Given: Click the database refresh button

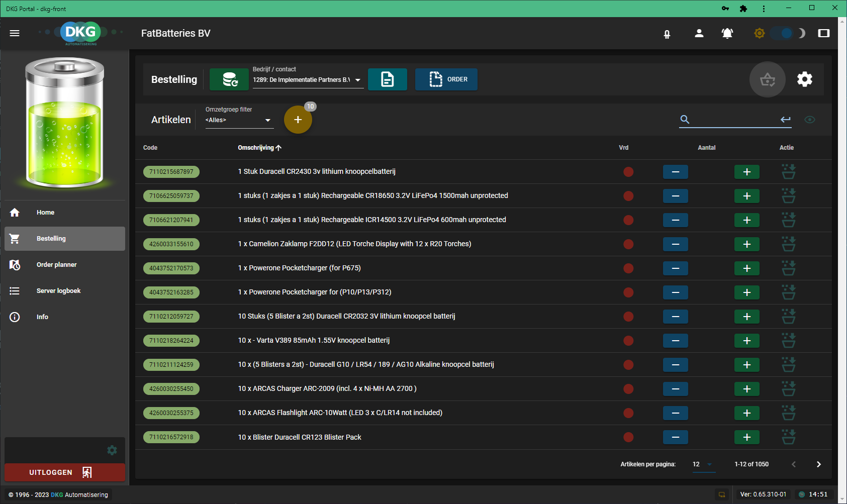Looking at the screenshot, I should pos(229,79).
